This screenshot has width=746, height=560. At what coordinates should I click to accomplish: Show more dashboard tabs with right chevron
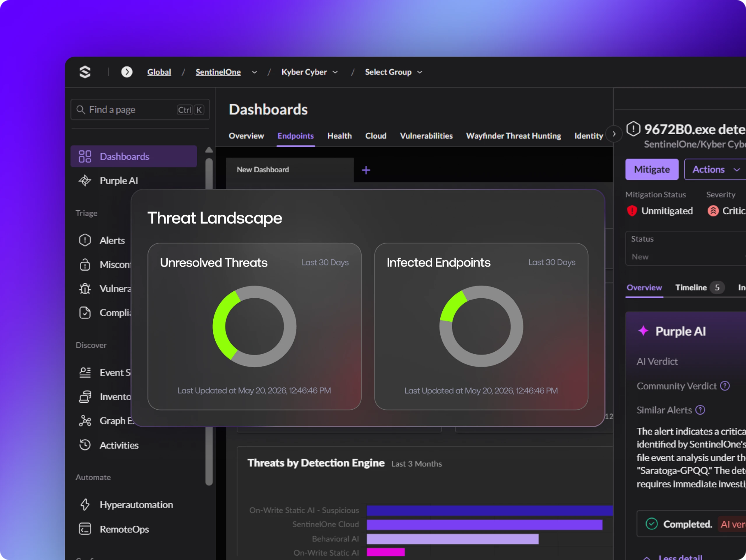tap(614, 134)
